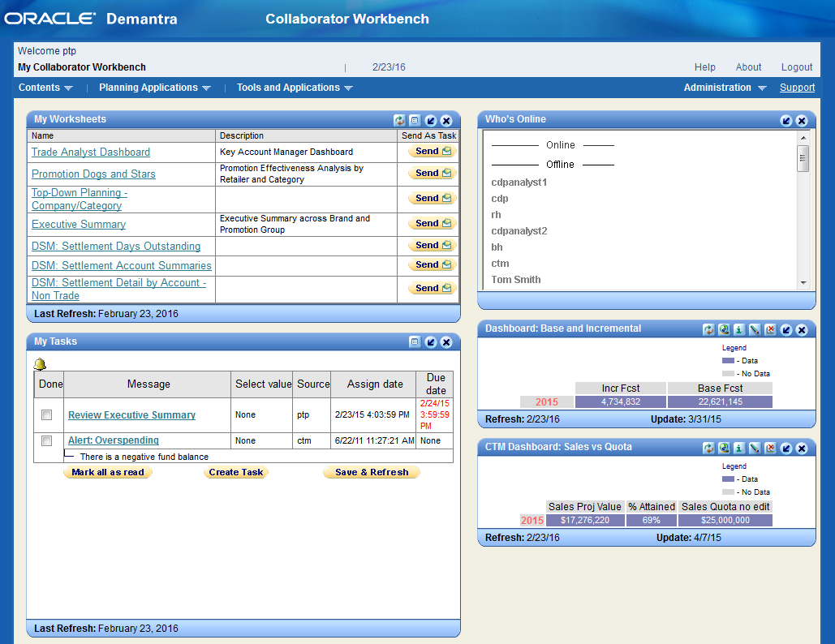Minimize the My Worksheets panel

point(431,120)
